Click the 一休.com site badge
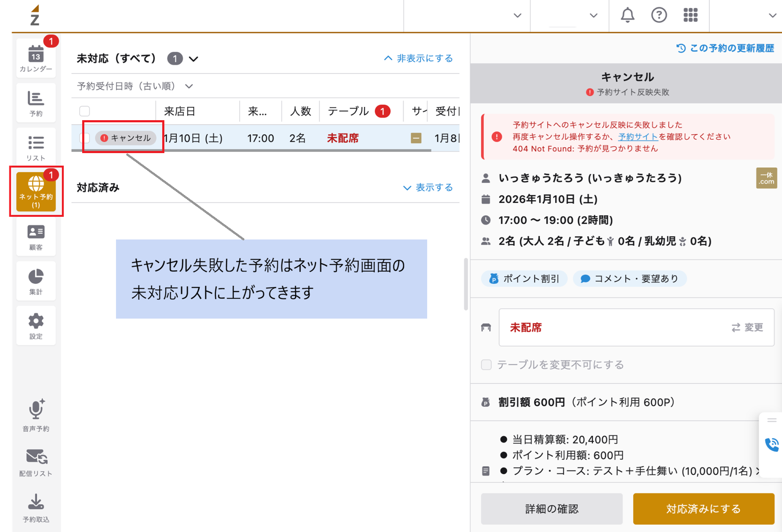 point(766,178)
